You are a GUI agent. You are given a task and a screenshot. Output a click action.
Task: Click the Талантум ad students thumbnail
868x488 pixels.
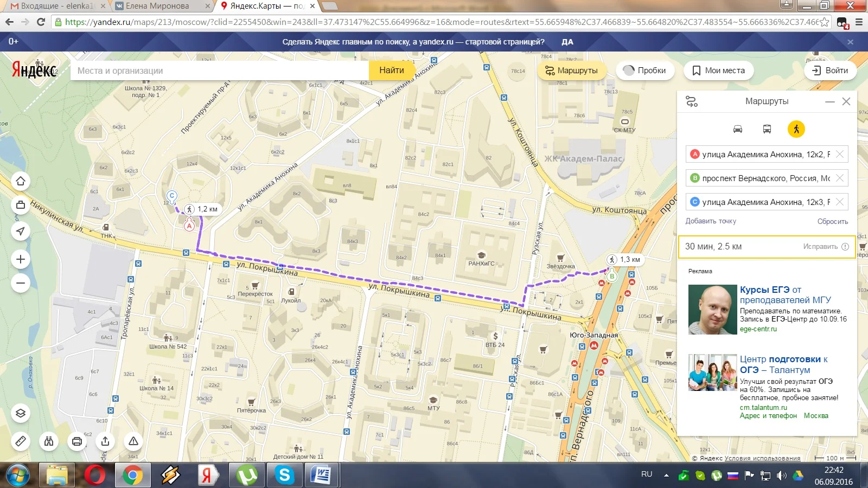pyautogui.click(x=713, y=373)
